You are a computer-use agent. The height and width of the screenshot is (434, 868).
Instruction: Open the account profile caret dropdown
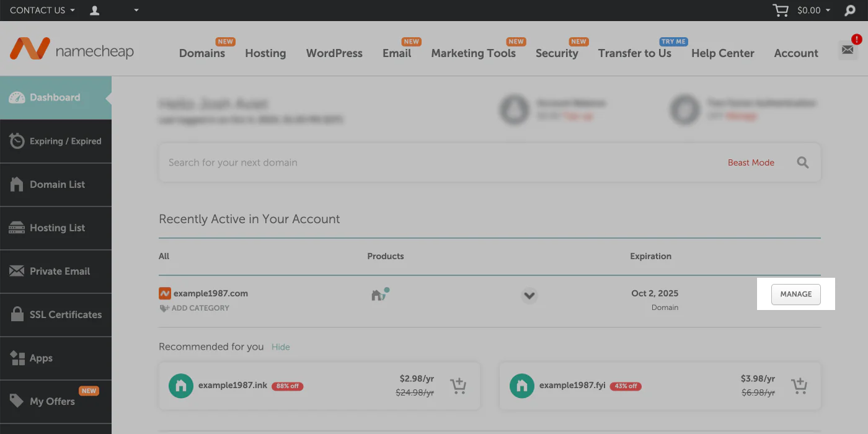(136, 10)
